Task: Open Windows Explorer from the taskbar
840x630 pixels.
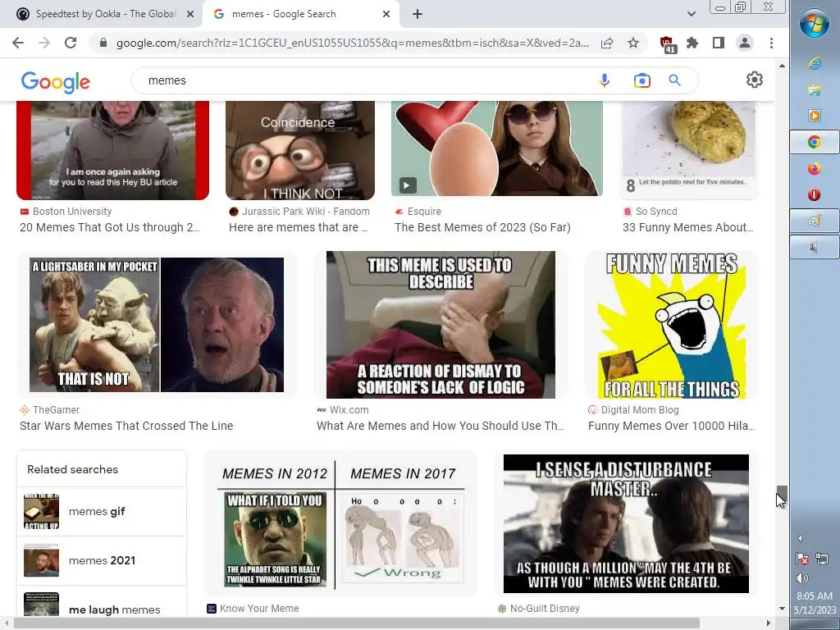Action: coord(815,89)
